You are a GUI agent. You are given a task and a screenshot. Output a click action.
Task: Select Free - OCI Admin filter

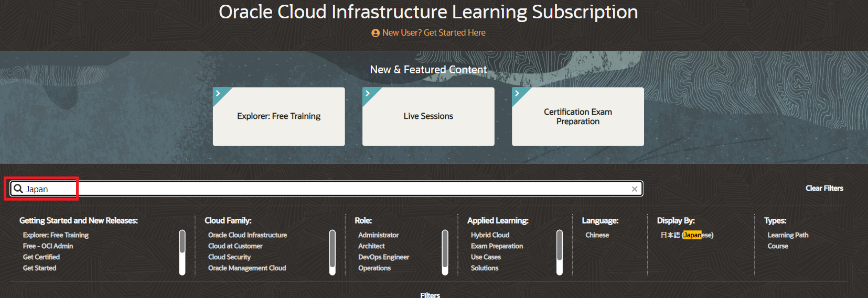(48, 246)
